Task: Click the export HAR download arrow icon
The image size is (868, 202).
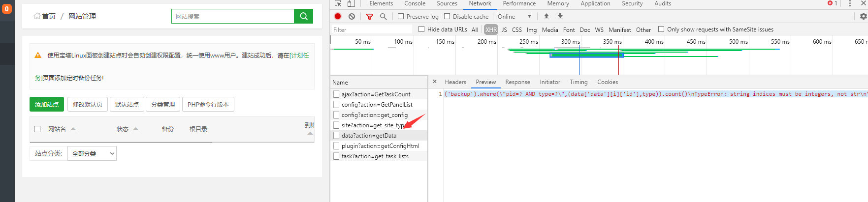Action: tap(560, 16)
